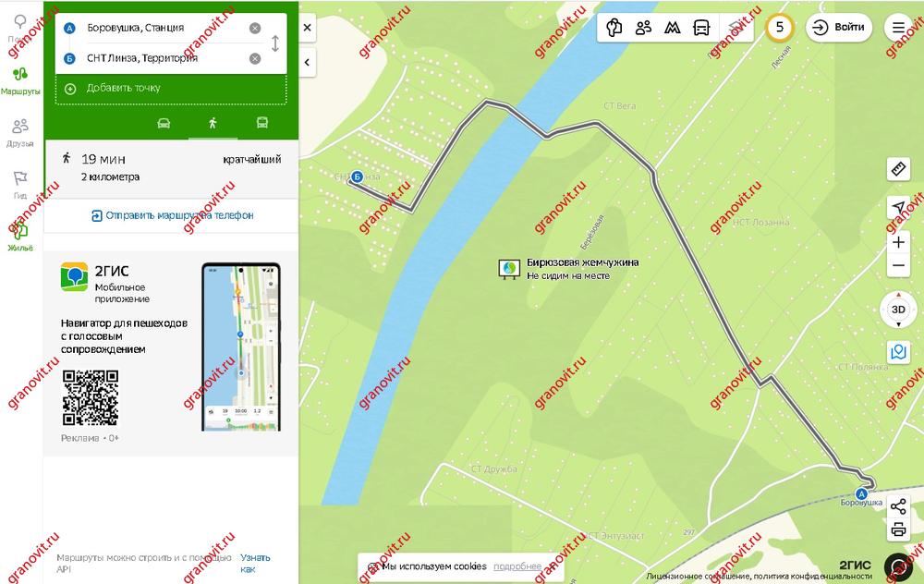Open the Гид sidebar section
The height and width of the screenshot is (584, 924).
coord(19,184)
